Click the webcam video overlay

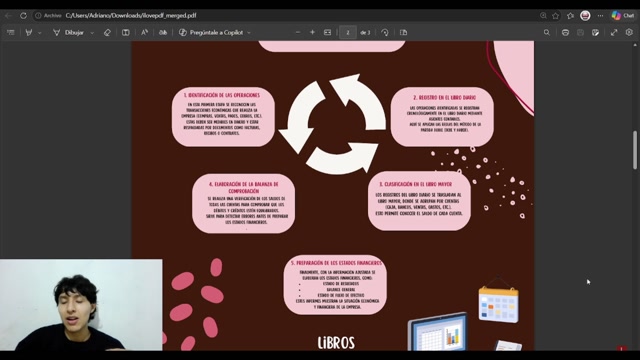81,305
